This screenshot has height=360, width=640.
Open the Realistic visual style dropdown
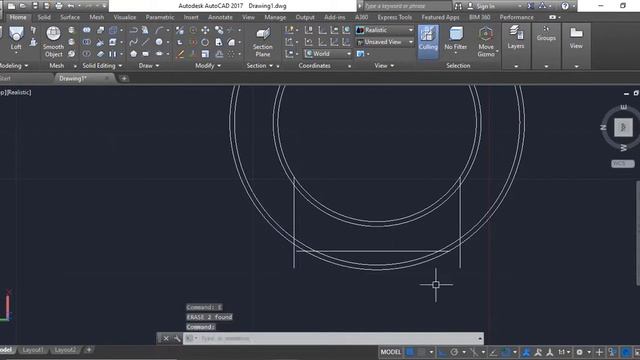point(384,30)
